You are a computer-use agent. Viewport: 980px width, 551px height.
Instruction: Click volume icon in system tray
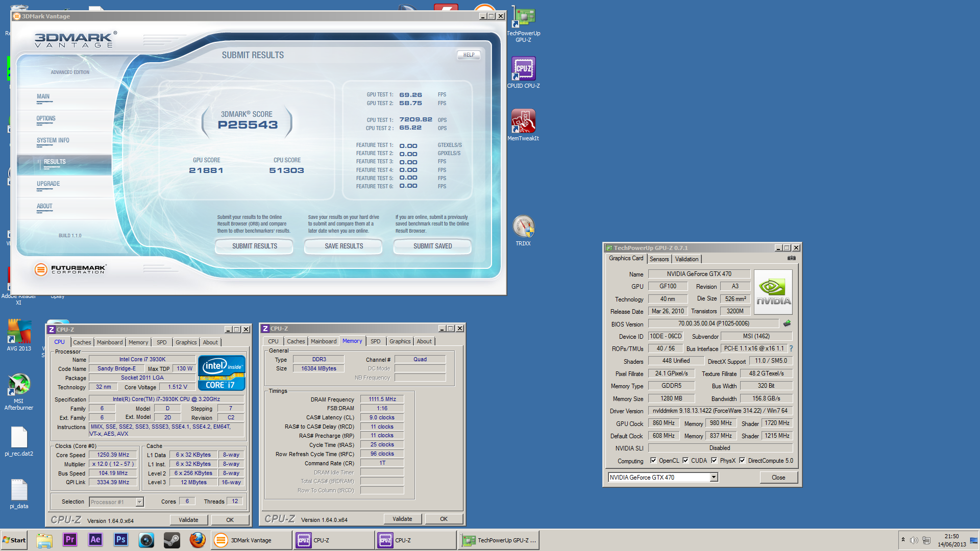914,540
